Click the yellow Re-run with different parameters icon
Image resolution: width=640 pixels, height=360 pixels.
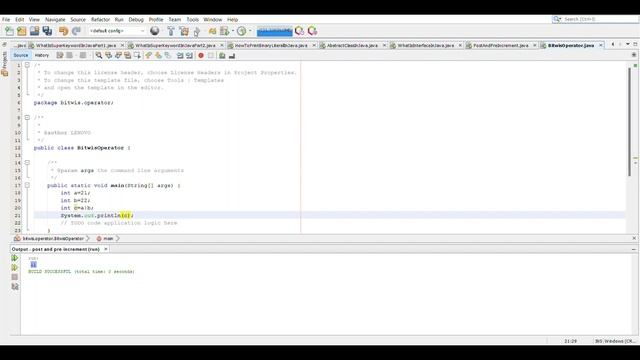[x=15, y=267]
